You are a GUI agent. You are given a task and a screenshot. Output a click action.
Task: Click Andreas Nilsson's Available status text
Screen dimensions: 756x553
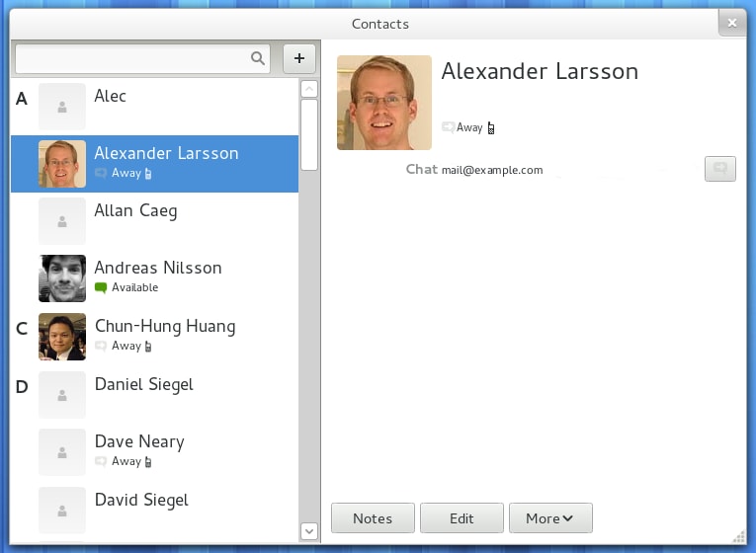(x=135, y=287)
